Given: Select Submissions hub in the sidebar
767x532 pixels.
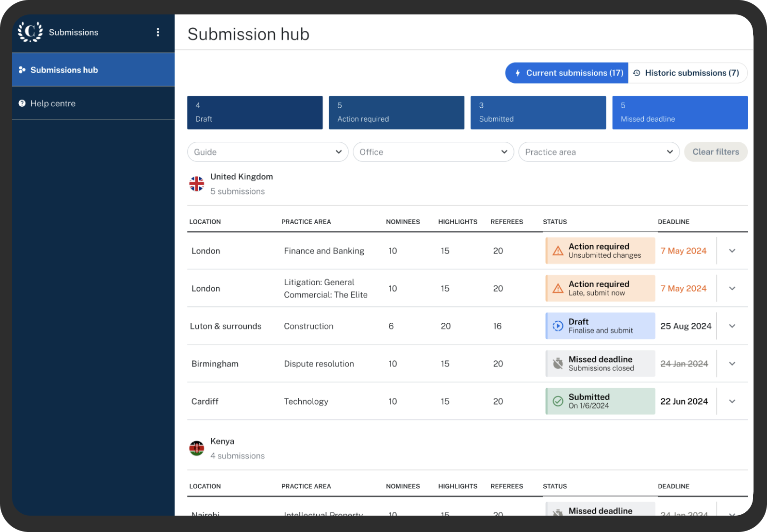Looking at the screenshot, I should click(93, 70).
